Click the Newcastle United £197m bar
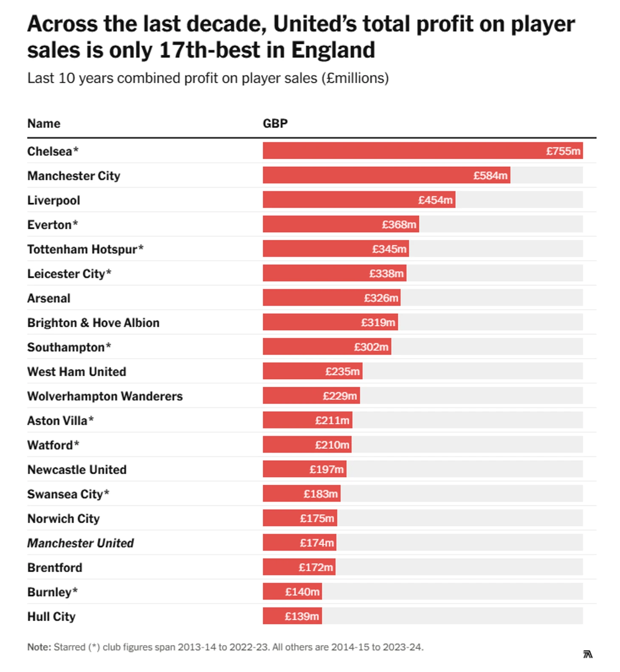The width and height of the screenshot is (620, 672). point(304,469)
